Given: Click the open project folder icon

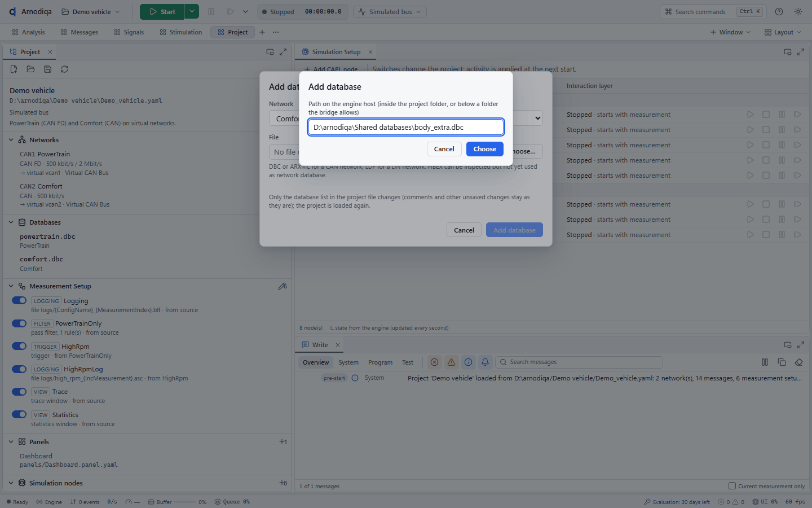Looking at the screenshot, I should point(30,69).
